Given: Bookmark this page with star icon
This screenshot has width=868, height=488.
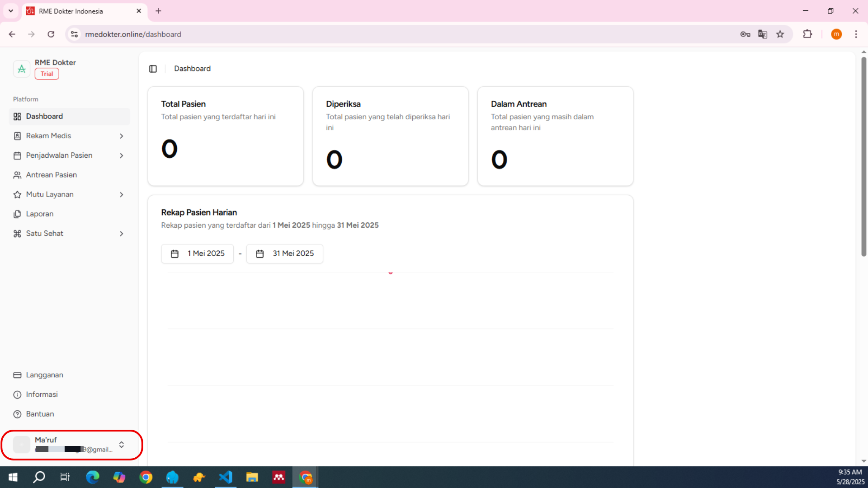Looking at the screenshot, I should click(x=780, y=34).
